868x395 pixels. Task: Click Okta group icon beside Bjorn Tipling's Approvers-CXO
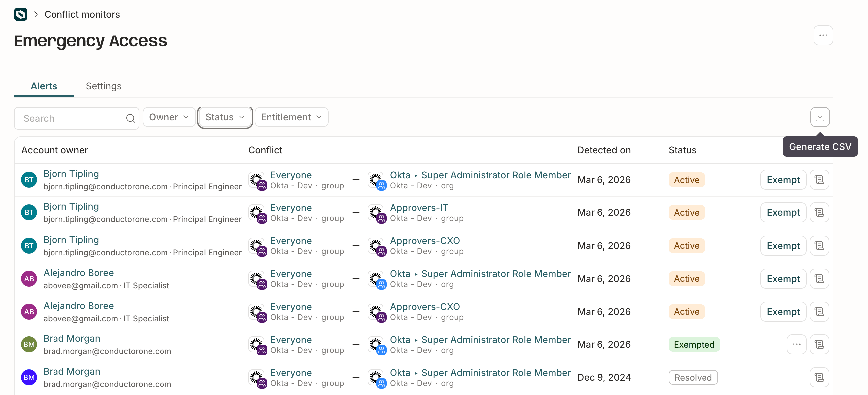(377, 247)
